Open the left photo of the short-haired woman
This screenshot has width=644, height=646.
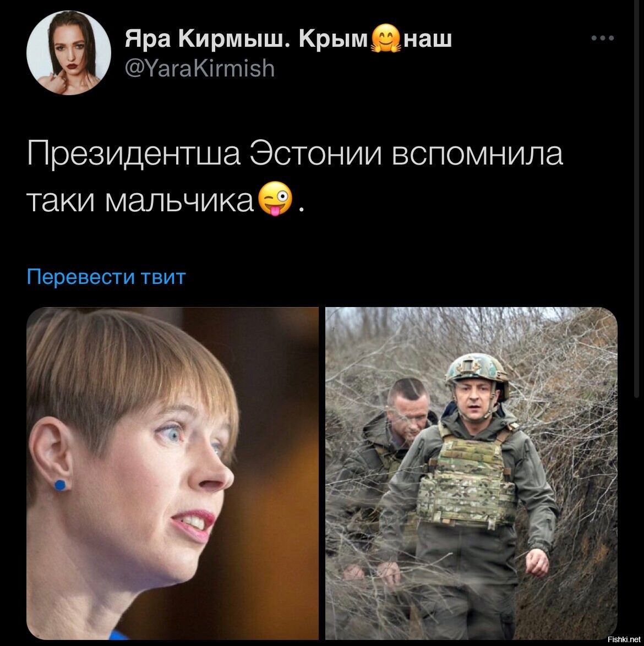[x=173, y=473]
